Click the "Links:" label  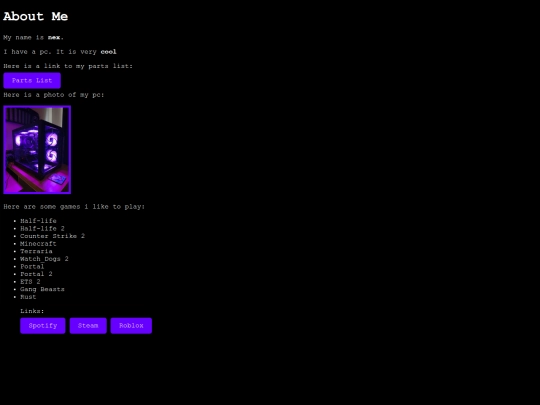32,311
